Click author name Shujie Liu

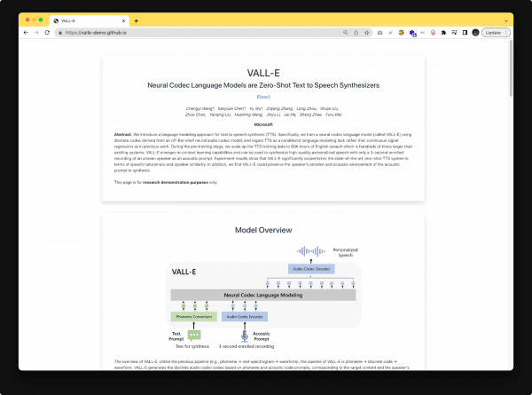pyautogui.click(x=329, y=108)
